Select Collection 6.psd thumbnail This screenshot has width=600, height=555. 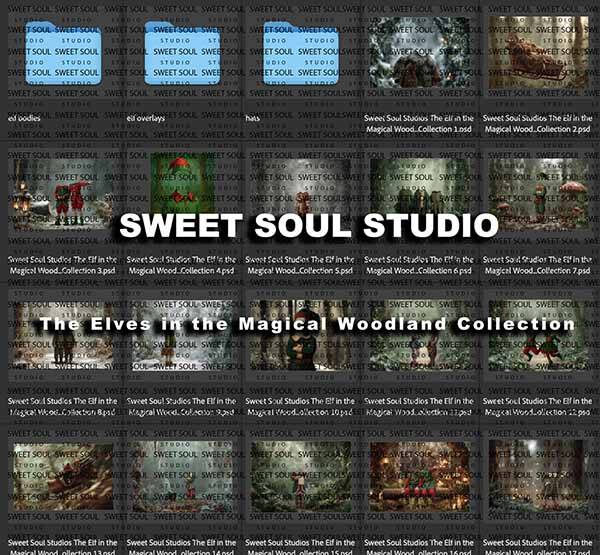420,194
